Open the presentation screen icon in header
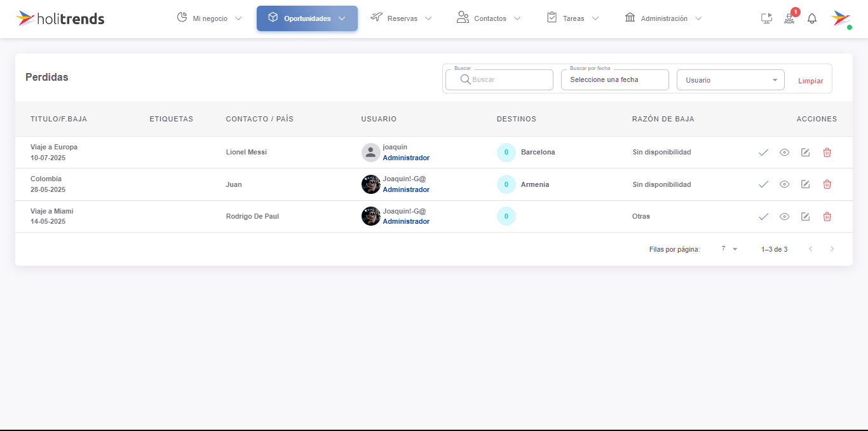This screenshot has width=868, height=431. [766, 18]
